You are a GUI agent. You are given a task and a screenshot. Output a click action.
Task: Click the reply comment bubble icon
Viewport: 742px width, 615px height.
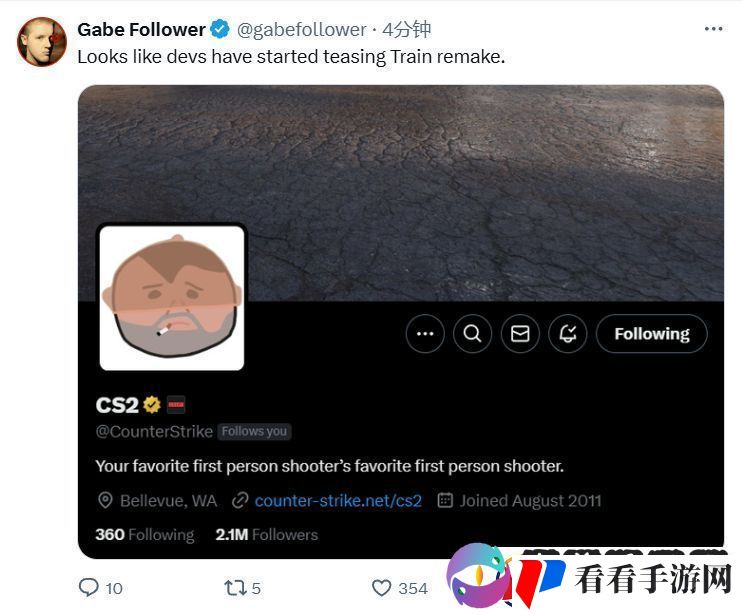[x=88, y=587]
